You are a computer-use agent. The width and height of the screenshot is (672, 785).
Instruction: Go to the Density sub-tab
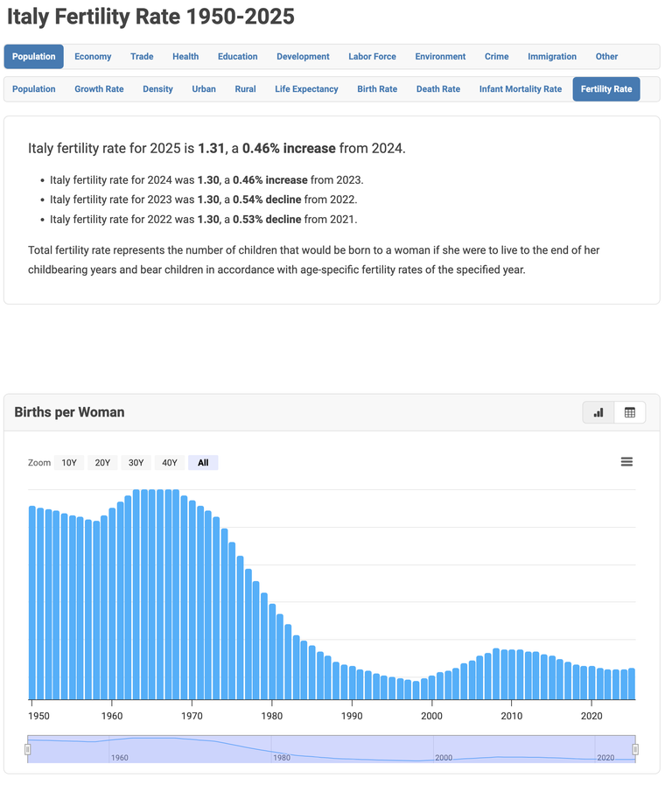tap(159, 89)
